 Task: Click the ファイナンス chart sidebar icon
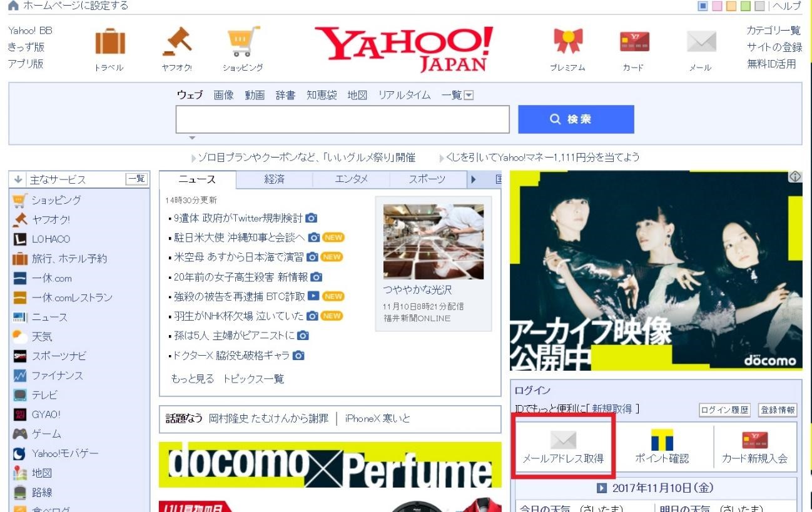[x=20, y=376]
